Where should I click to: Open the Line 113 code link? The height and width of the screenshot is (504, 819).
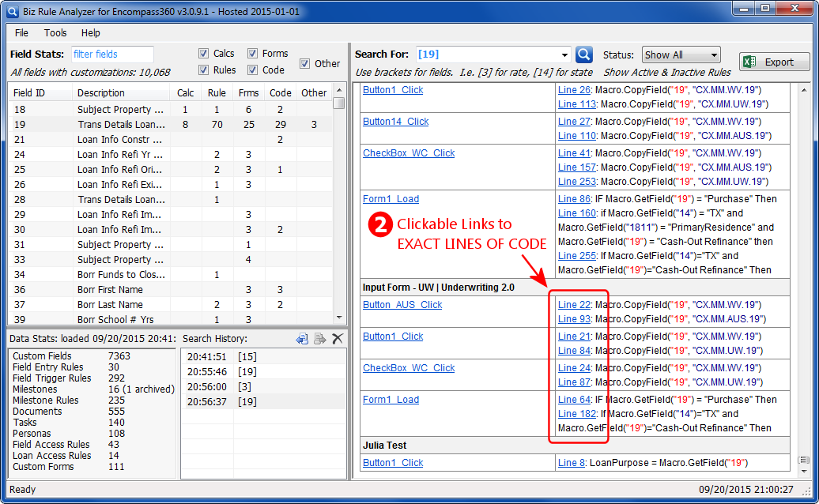[576, 103]
